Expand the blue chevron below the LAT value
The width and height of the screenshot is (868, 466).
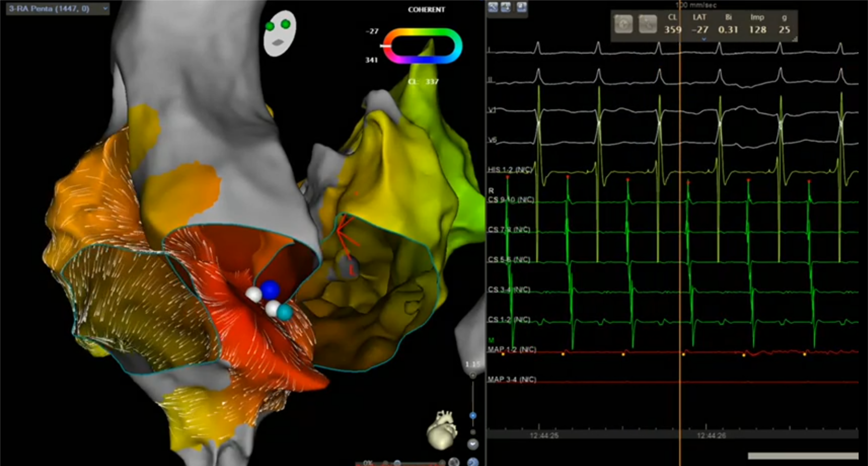tap(704, 39)
